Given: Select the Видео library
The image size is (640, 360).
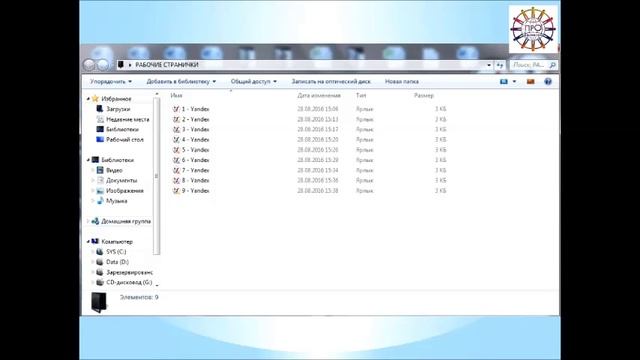Looking at the screenshot, I should coord(114,170).
